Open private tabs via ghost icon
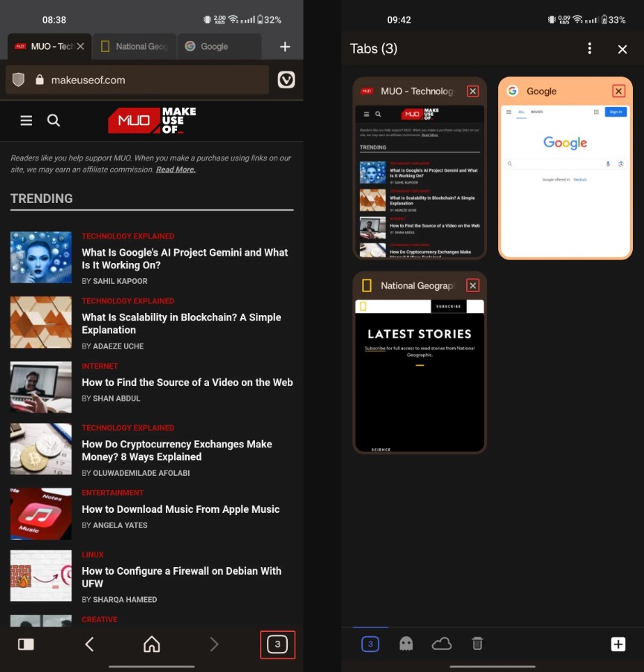This screenshot has width=644, height=672. 406,644
